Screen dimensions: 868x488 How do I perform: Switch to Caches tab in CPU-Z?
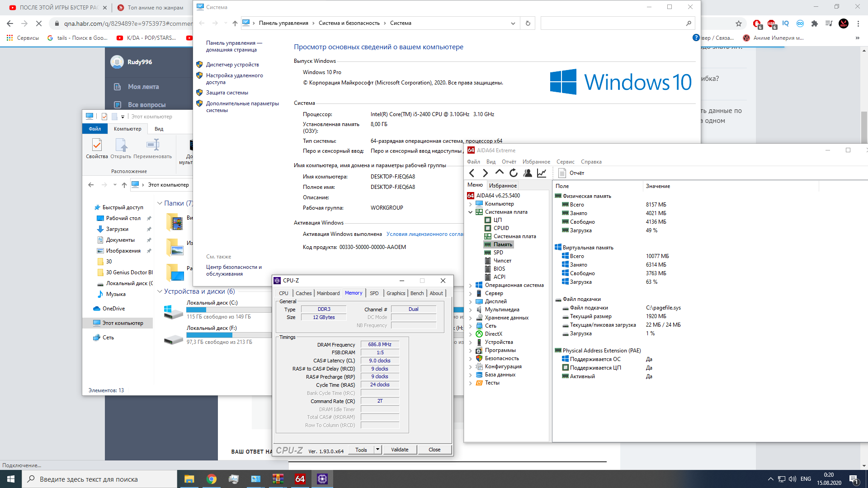(303, 293)
